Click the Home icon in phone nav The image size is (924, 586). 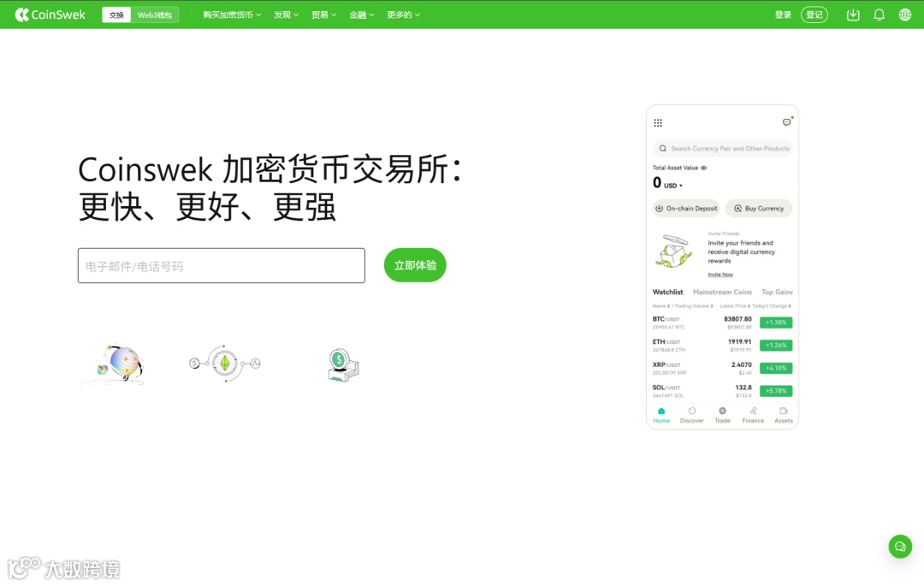click(x=661, y=411)
